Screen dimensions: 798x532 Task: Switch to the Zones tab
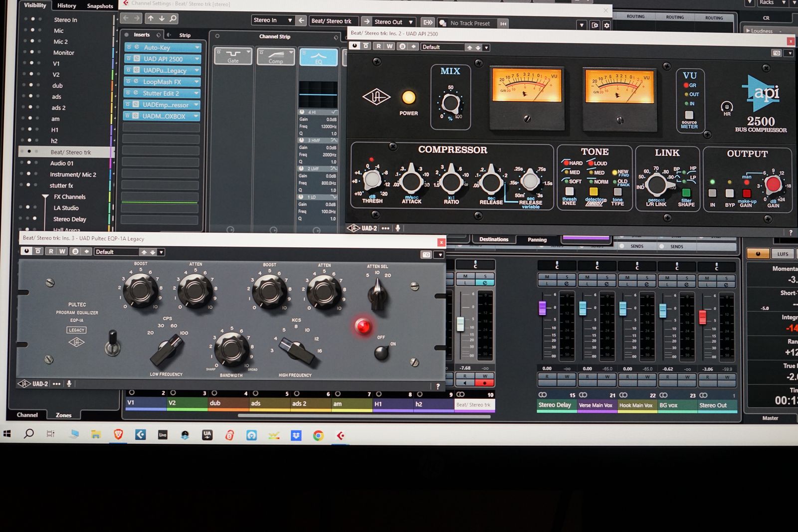tap(63, 415)
